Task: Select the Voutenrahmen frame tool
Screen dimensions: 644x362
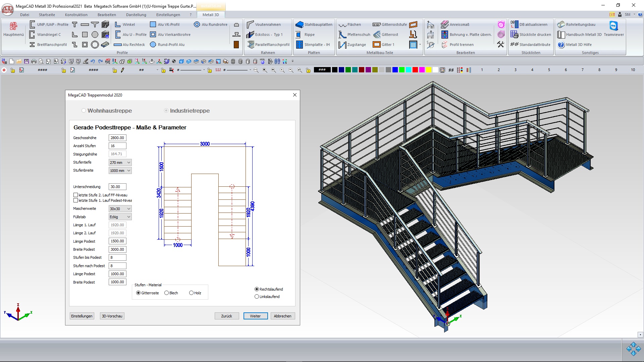Action: point(250,24)
